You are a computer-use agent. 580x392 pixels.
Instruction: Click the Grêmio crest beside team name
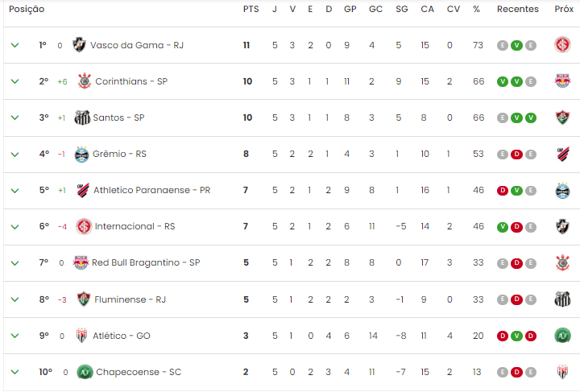tap(81, 154)
